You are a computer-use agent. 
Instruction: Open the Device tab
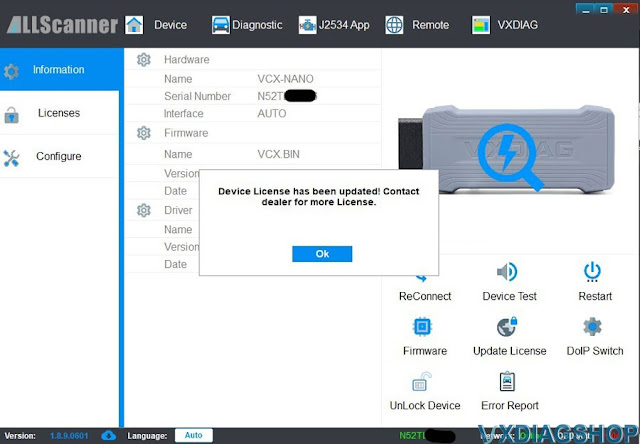coord(170,25)
